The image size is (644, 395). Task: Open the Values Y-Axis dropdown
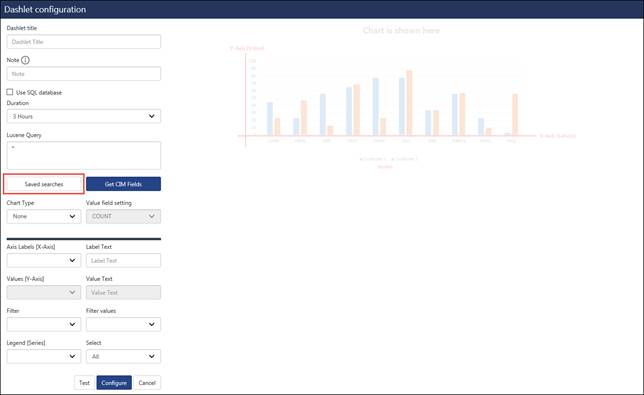(44, 292)
